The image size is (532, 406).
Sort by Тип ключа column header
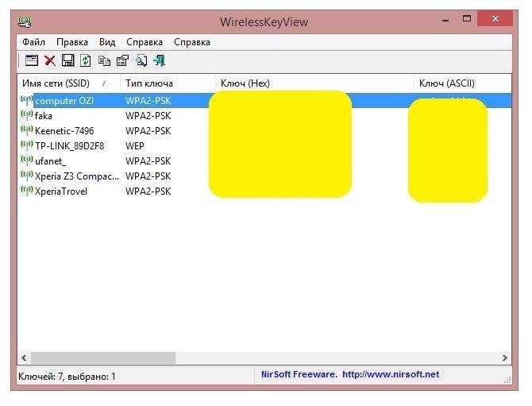click(x=168, y=83)
